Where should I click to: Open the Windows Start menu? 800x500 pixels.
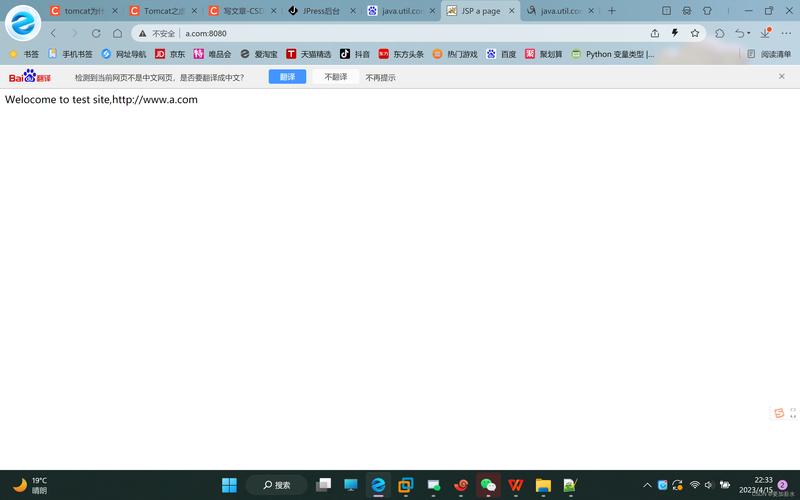click(229, 485)
